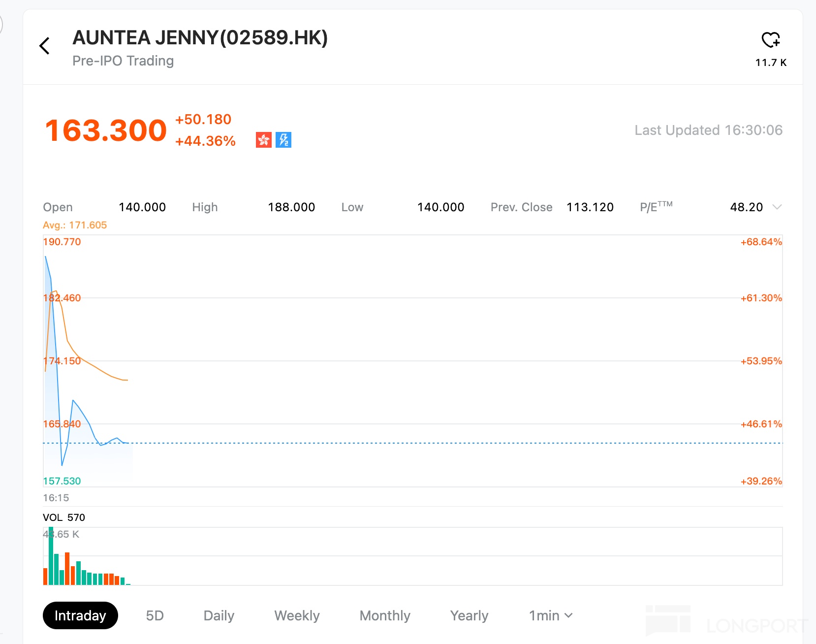
Task: Click the Last Updated 16:30:06 text
Action: pos(708,130)
